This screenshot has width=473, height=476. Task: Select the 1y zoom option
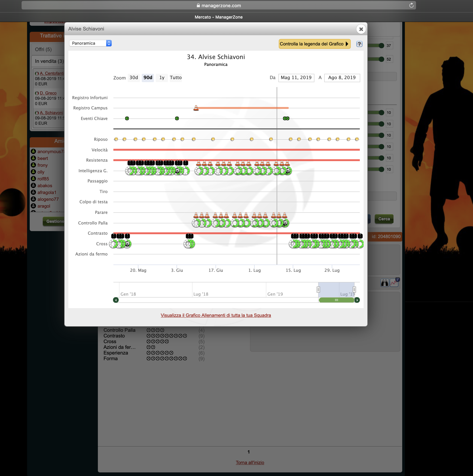pyautogui.click(x=162, y=78)
